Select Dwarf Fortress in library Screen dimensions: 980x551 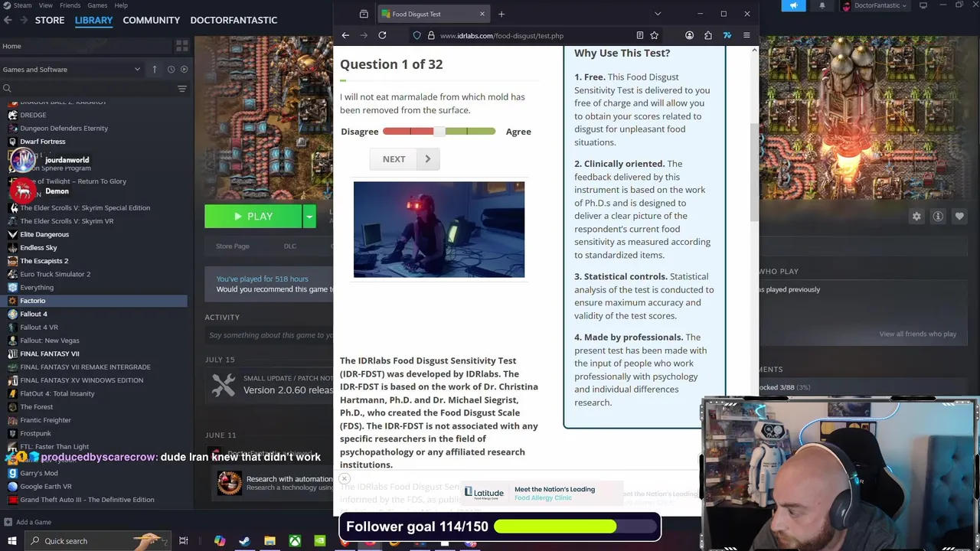[x=42, y=142]
